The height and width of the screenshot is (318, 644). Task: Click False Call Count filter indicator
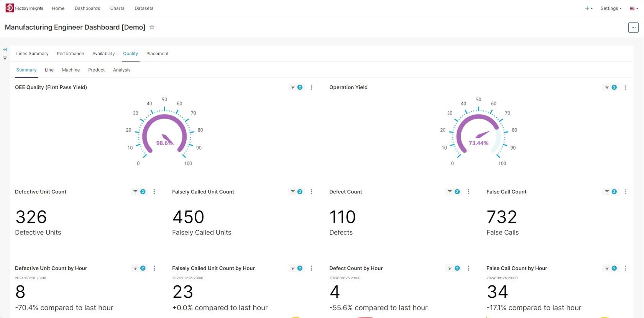point(611,192)
